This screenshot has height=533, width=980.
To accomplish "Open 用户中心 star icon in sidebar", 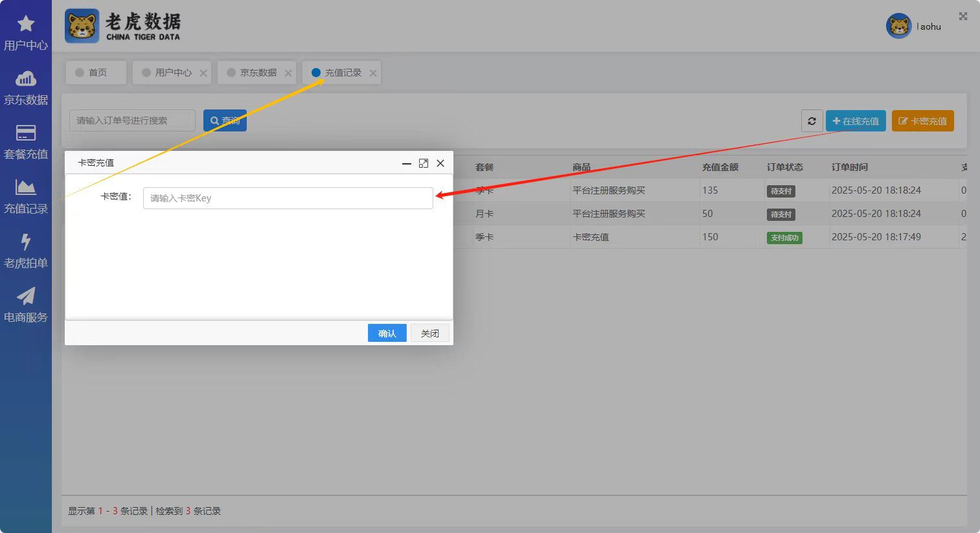I will [26, 24].
